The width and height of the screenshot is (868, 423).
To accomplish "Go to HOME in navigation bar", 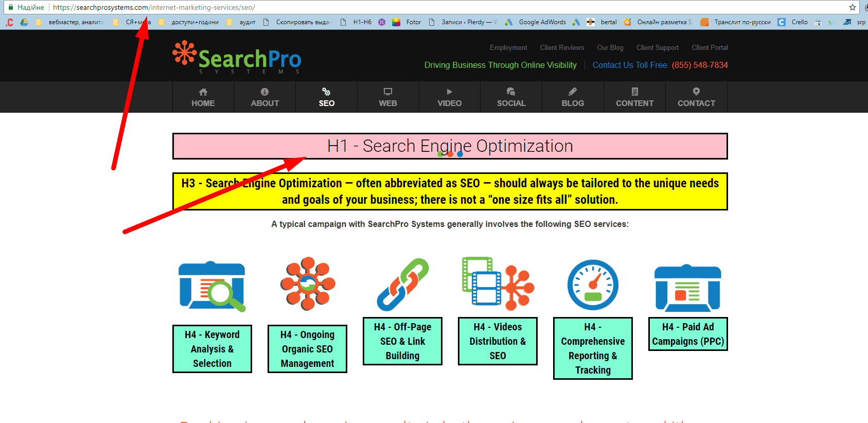I will click(x=203, y=97).
